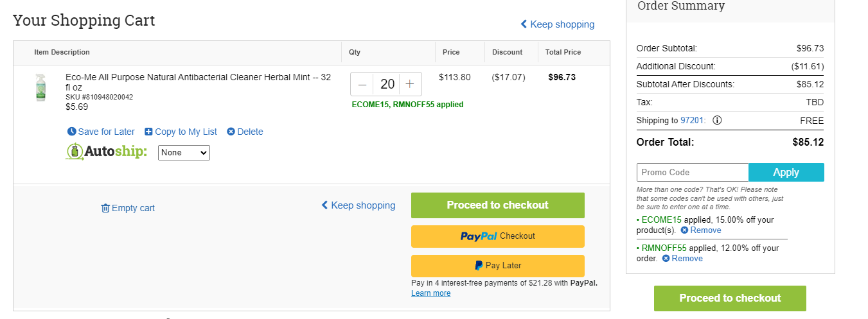Viewport: 868px width, 319px height.
Task: Click the Empty cart trash icon
Action: point(105,208)
